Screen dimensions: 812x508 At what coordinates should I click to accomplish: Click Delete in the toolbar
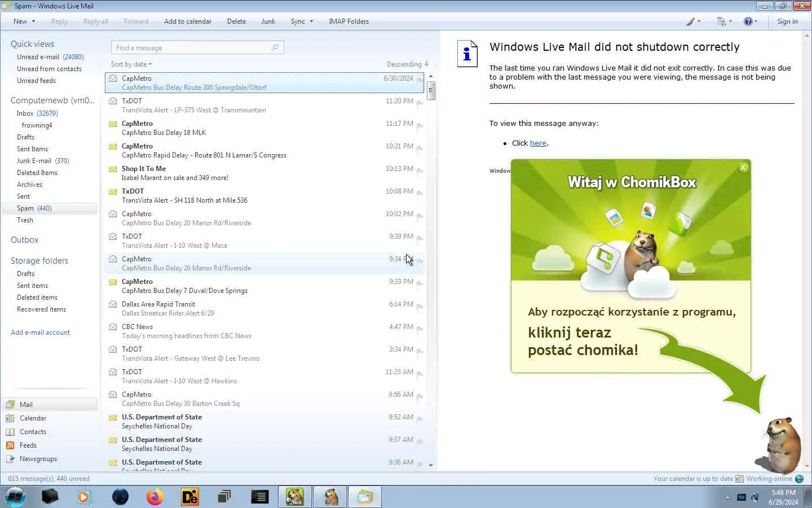tap(236, 21)
